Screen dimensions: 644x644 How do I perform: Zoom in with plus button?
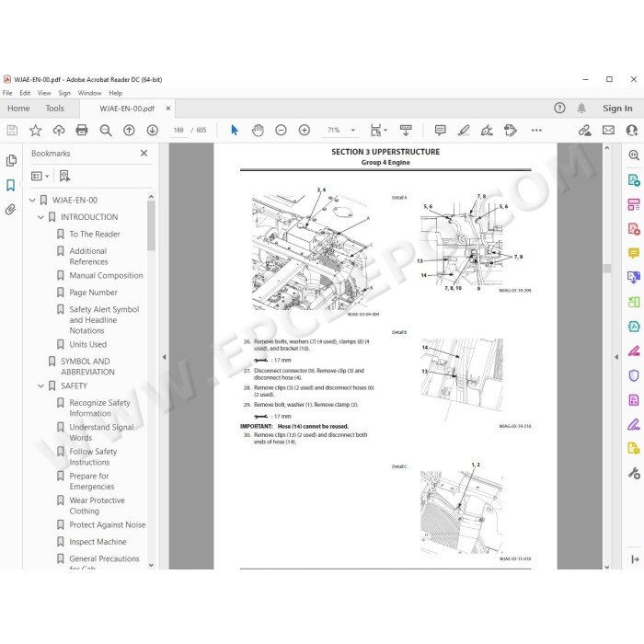tap(305, 131)
